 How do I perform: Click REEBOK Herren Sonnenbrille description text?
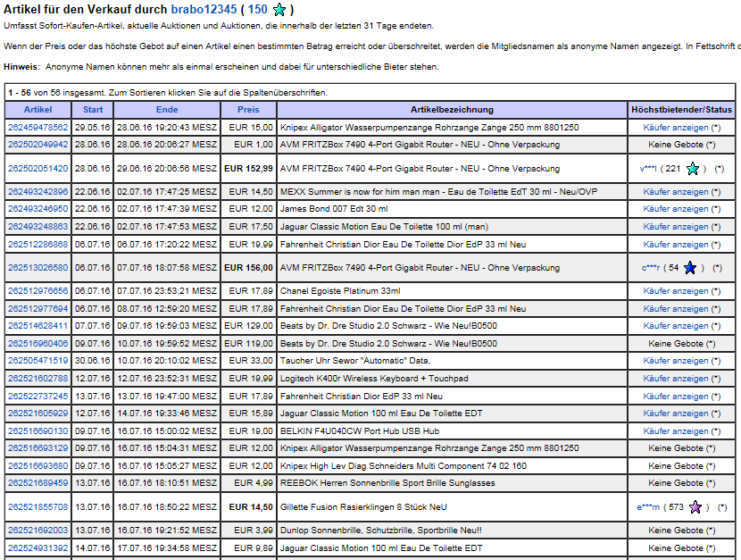[x=387, y=483]
